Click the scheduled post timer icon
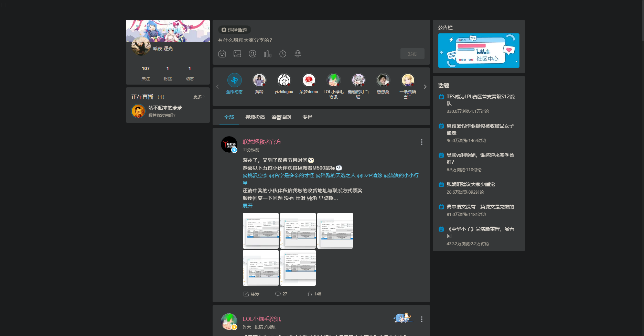Viewport: 644px width, 336px height. point(282,54)
